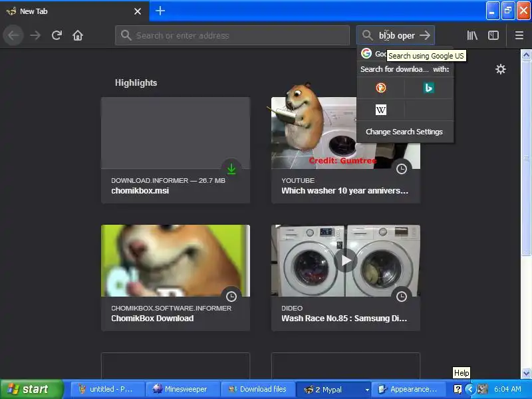This screenshot has height=399, width=532.
Task: Click the history clock on YouTube card
Action: [402, 169]
